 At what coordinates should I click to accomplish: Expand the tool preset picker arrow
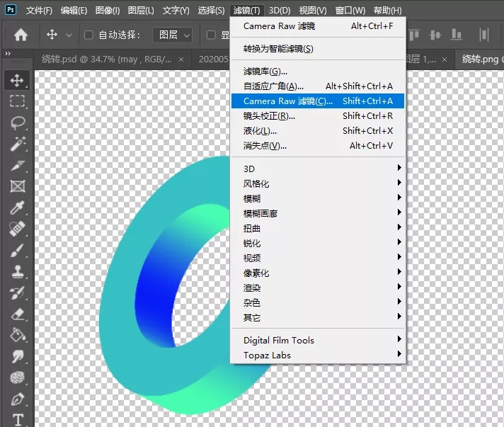69,35
